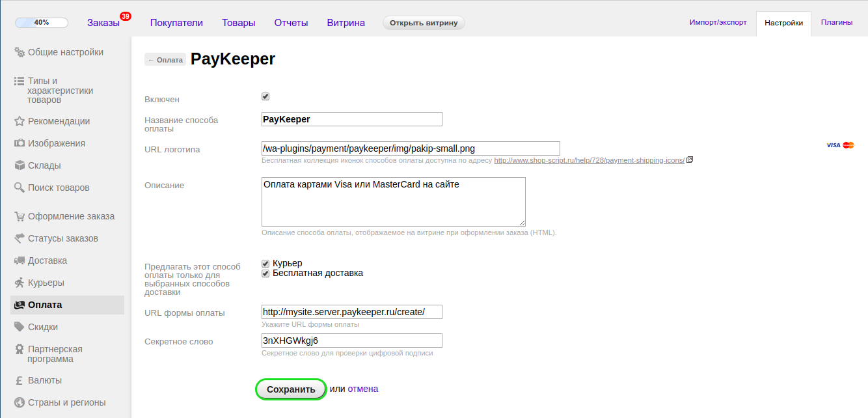The image size is (868, 418).
Task: Open the Заказы menu with 39 badge
Action: click(104, 23)
